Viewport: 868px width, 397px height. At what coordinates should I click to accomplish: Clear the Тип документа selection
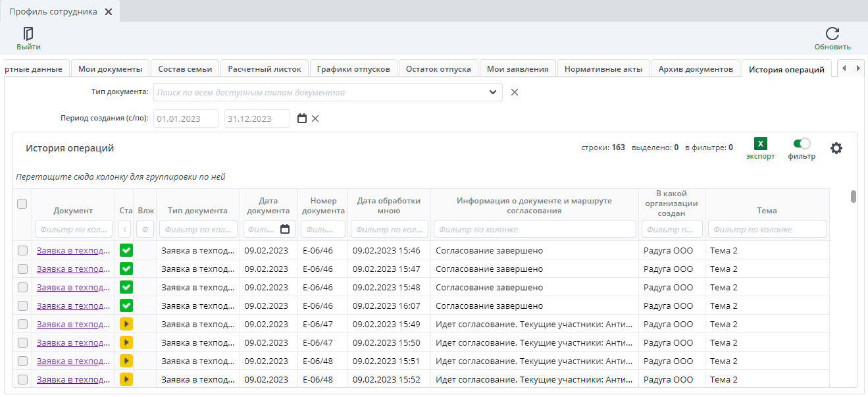coord(515,92)
